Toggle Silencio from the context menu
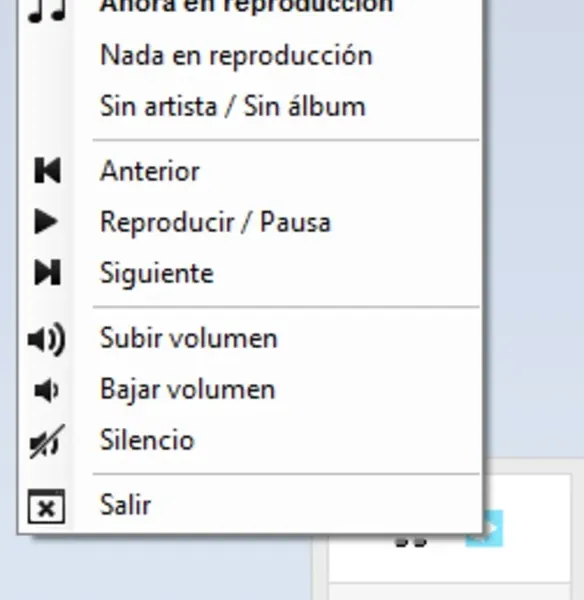This screenshot has width=584, height=600. pyautogui.click(x=250, y=440)
